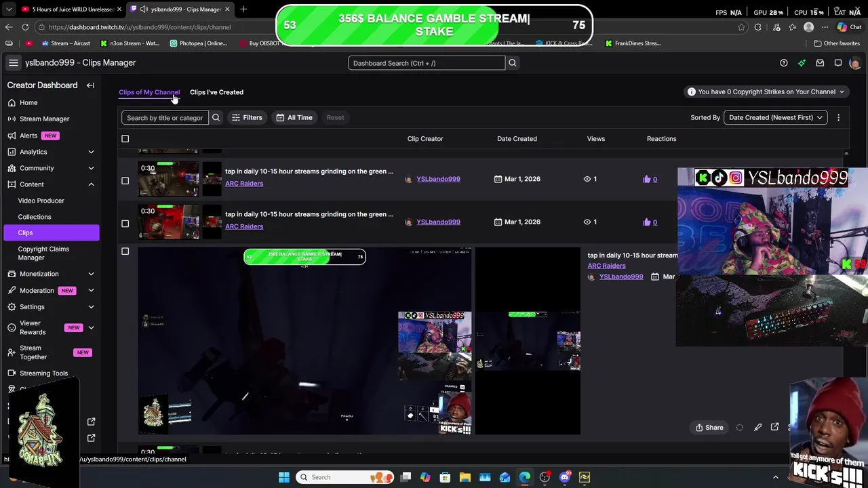
Task: Expand the Moderation sidebar section
Action: tap(91, 290)
